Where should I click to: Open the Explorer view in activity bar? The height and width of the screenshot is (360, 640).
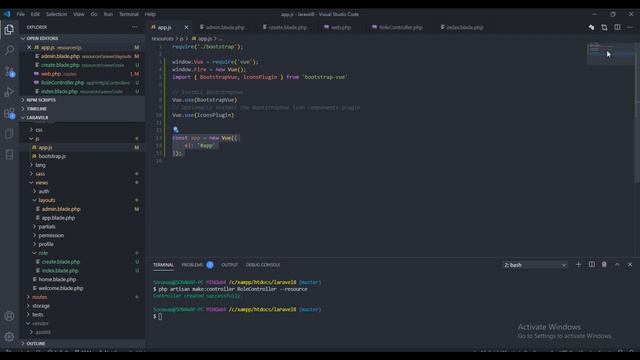tap(9, 29)
